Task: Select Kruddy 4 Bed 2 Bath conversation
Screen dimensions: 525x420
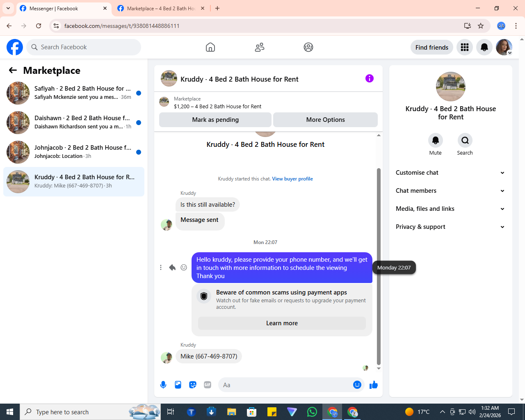Action: coord(74,181)
